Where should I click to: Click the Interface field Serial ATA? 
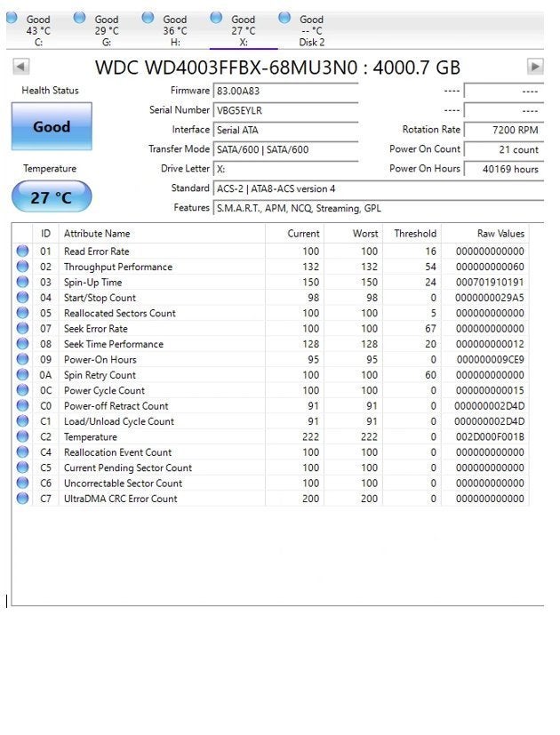click(285, 130)
